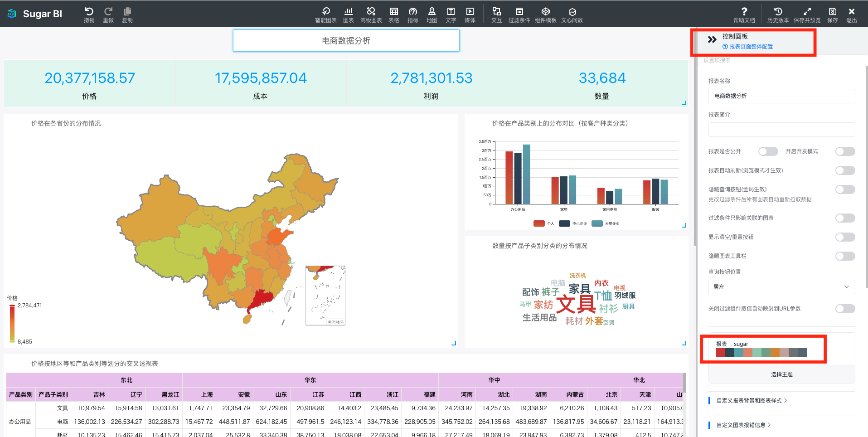Click into the 报表简介 input field
Viewport: 868px width, 437px height.
click(781, 130)
